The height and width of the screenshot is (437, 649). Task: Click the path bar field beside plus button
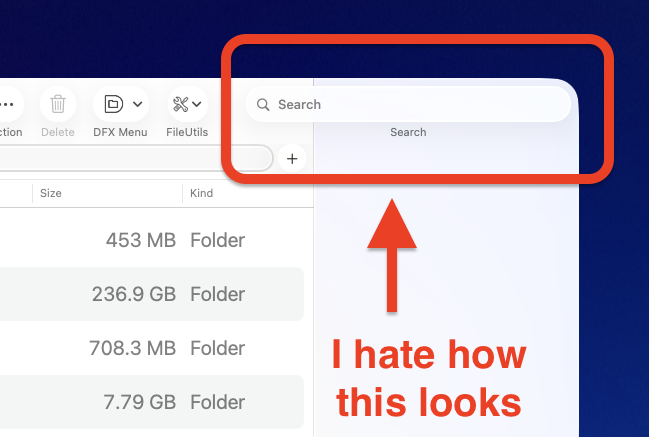(x=136, y=158)
